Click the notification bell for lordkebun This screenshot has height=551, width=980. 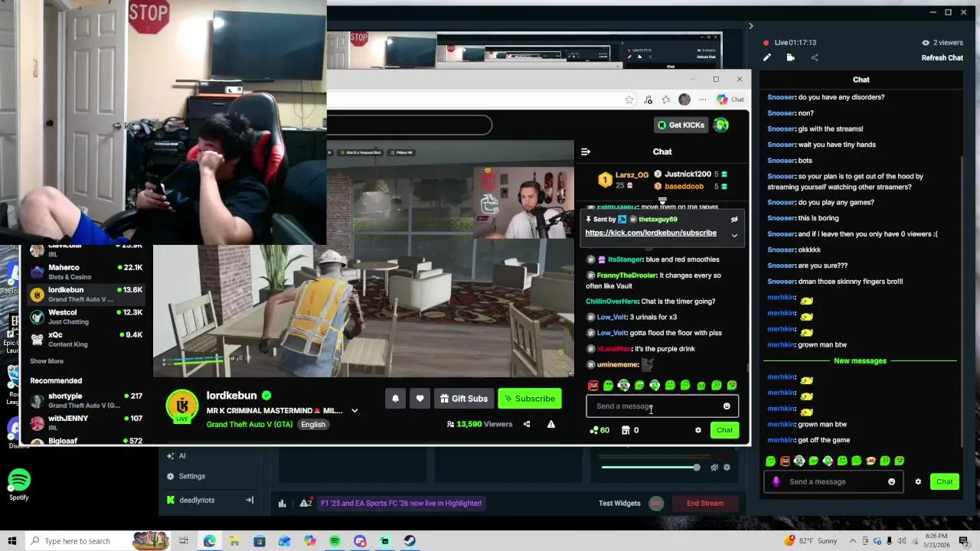tap(395, 399)
